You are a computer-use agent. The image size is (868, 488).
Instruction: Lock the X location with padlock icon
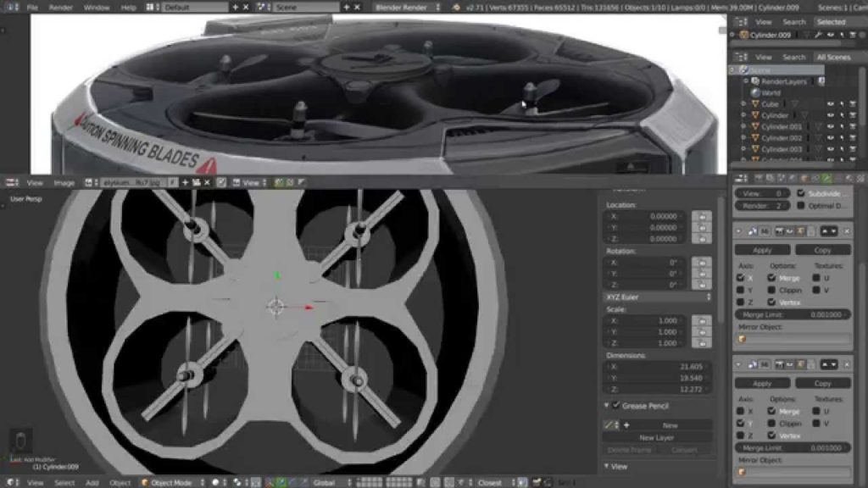[701, 216]
